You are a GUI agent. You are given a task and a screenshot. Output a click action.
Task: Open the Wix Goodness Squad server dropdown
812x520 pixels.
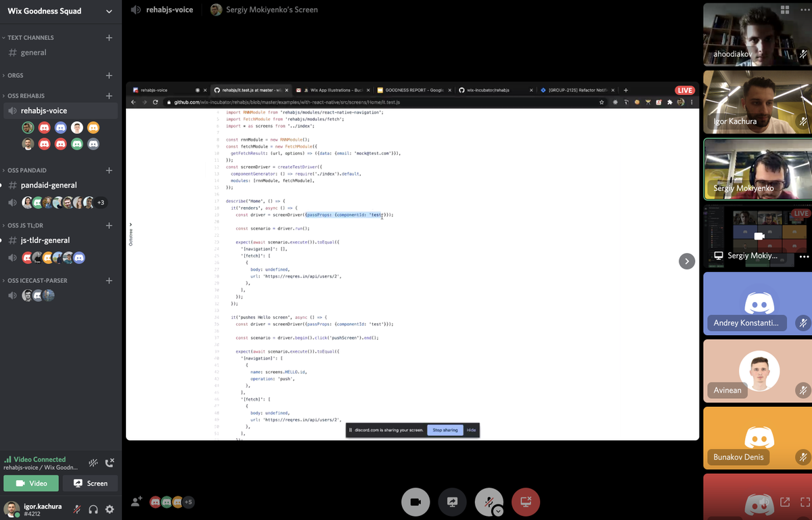tap(109, 12)
